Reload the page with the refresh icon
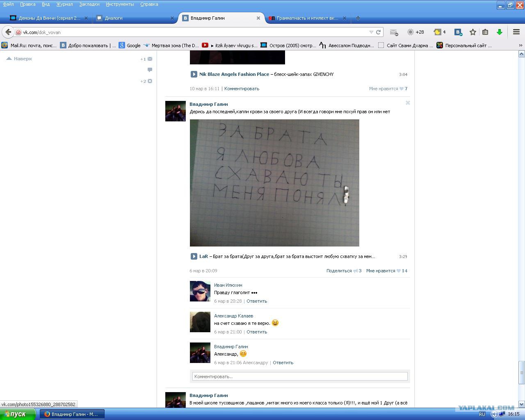This screenshot has width=525, height=420. click(379, 32)
